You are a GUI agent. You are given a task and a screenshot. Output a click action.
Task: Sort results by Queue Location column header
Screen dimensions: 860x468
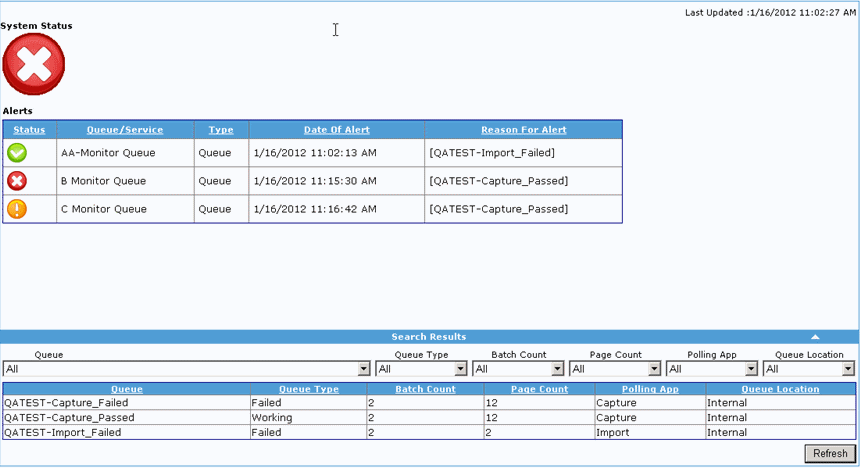tap(780, 389)
